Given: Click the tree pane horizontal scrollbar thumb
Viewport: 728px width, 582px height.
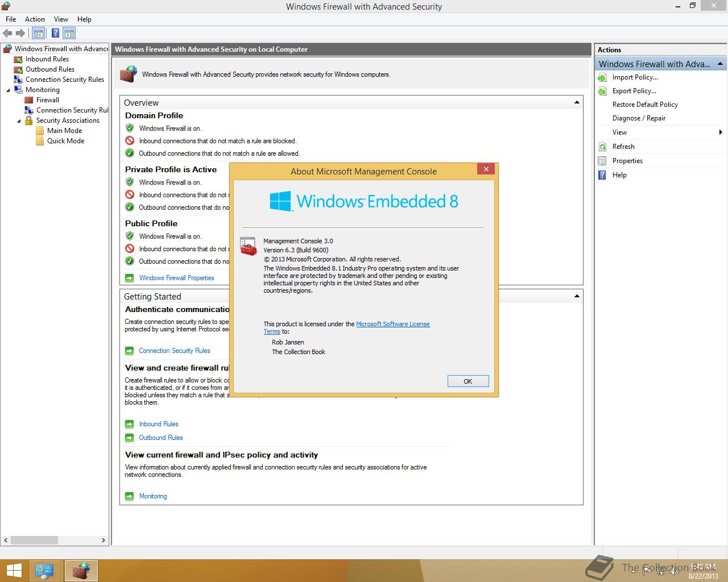Looking at the screenshot, I should [34, 540].
